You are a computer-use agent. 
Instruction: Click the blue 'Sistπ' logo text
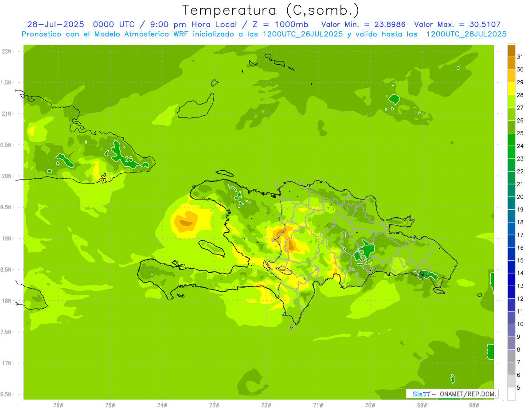click(421, 394)
